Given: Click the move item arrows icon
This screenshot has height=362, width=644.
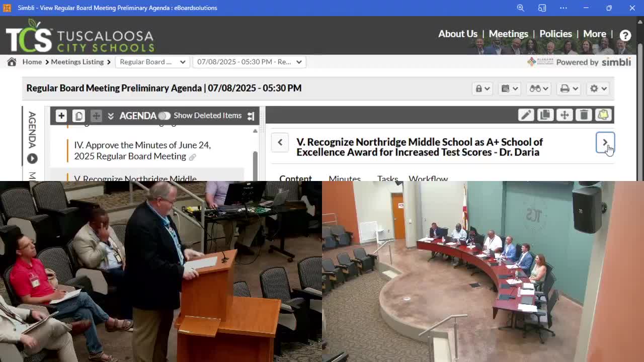Looking at the screenshot, I should click(565, 115).
